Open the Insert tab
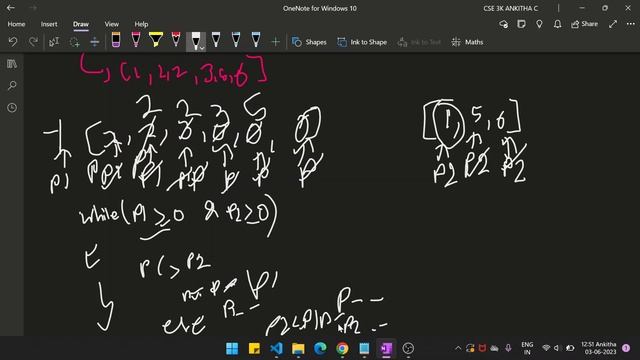Screen dimensions: 640x360 point(49,24)
